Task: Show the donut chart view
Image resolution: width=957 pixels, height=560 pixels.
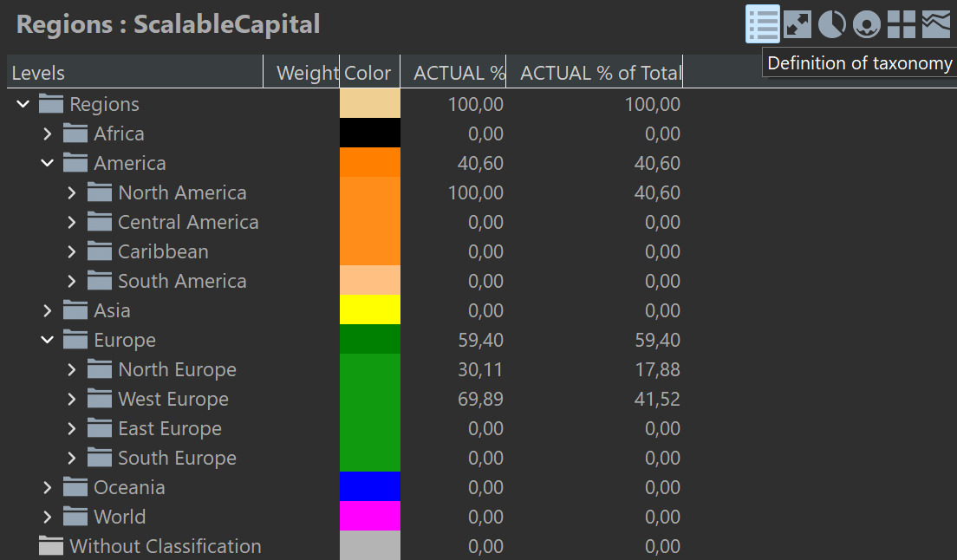Action: click(x=866, y=24)
